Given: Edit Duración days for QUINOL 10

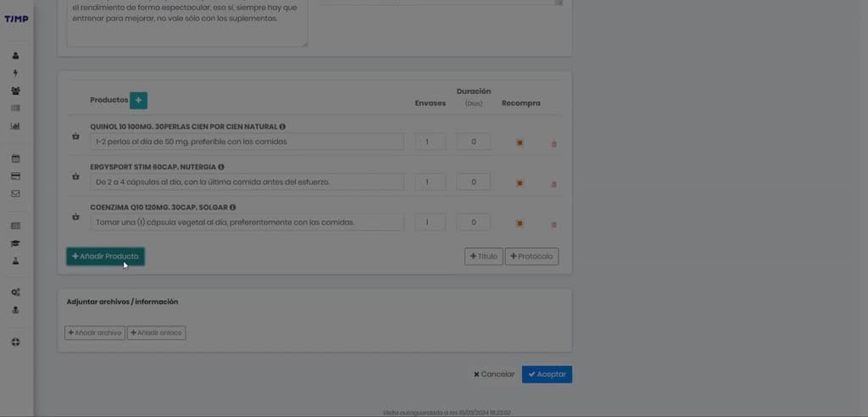Looking at the screenshot, I should pyautogui.click(x=473, y=142).
